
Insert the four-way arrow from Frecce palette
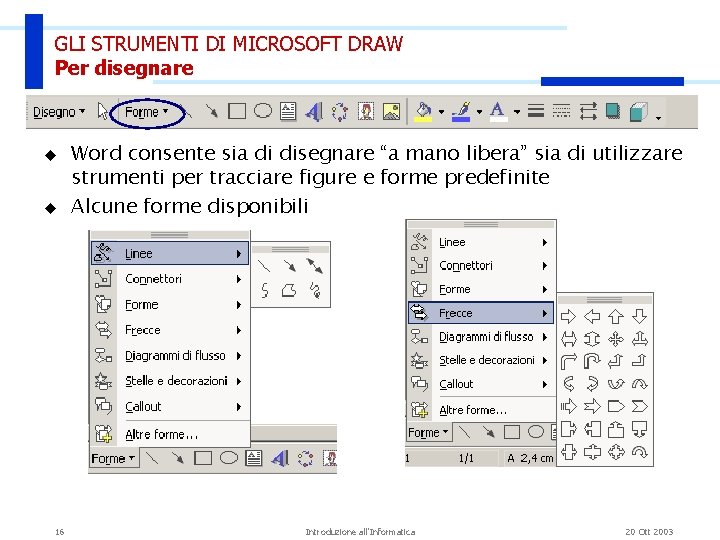[616, 339]
